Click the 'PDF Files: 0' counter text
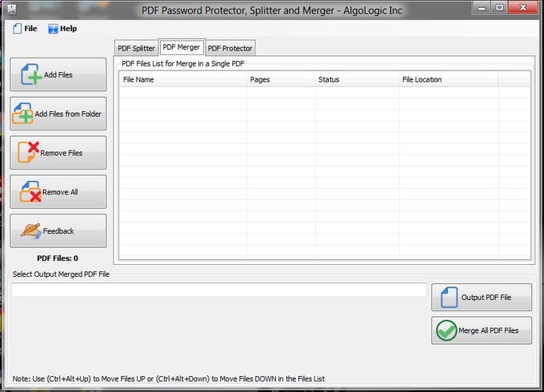The image size is (544, 392). (x=58, y=258)
